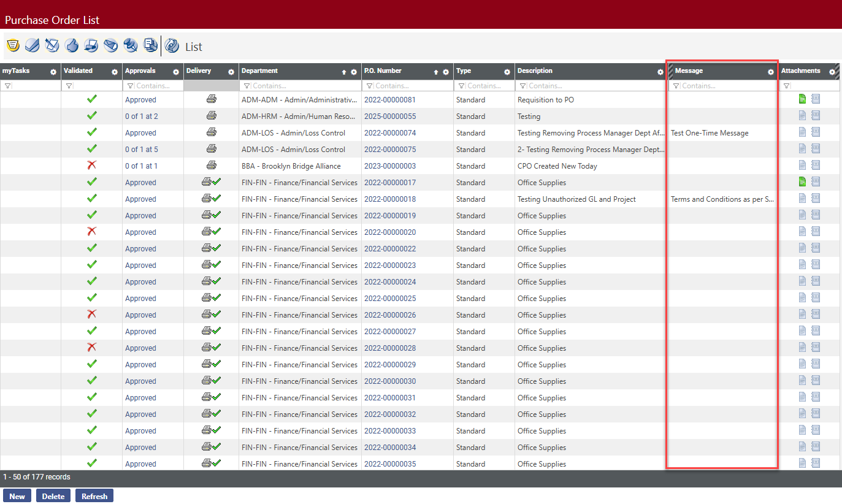The width and height of the screenshot is (842, 504).
Task: Click the printer toolbar icon
Action: tap(91, 45)
